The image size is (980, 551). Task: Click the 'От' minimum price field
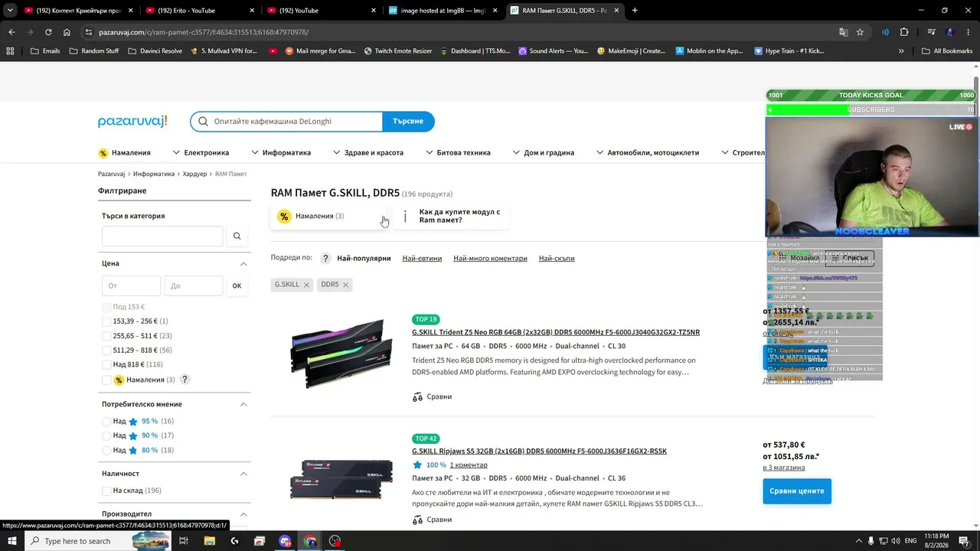[x=131, y=286]
